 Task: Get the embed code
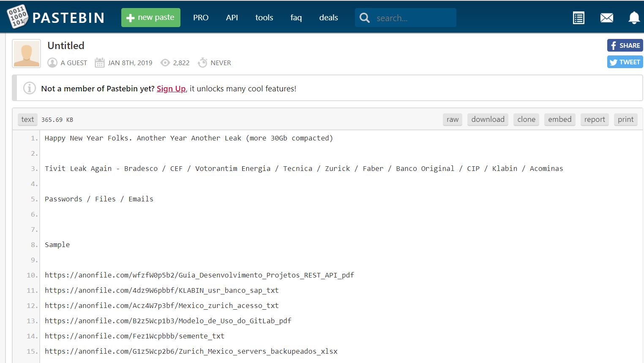pos(560,119)
